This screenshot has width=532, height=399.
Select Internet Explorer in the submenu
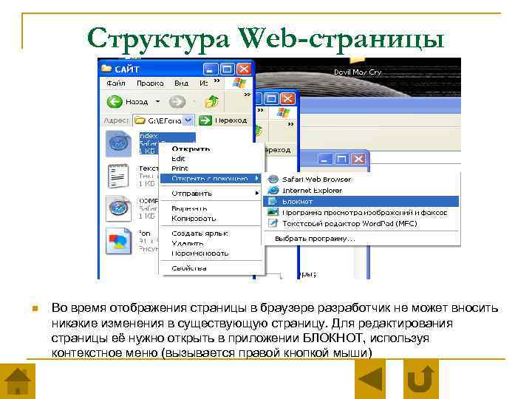[361, 191]
